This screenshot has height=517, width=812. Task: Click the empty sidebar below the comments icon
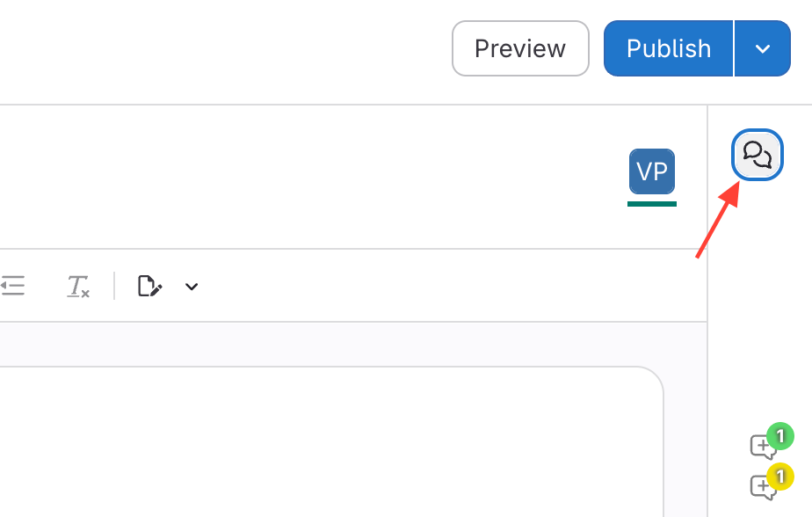pos(759,308)
